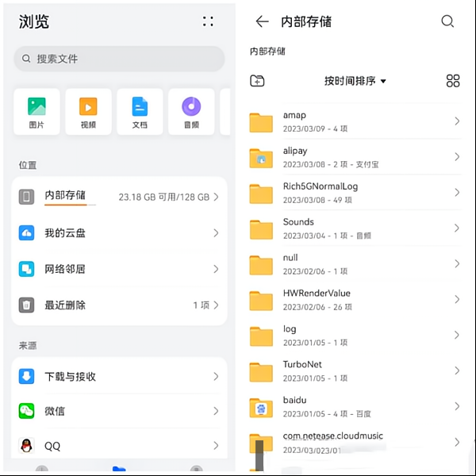This screenshot has height=476, width=476.
Task: Click chevron on 下载与接收 row
Action: (x=216, y=376)
